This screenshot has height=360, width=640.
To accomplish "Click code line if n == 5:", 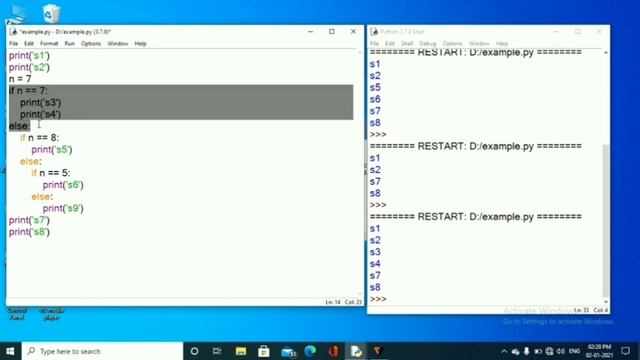I will tap(51, 173).
